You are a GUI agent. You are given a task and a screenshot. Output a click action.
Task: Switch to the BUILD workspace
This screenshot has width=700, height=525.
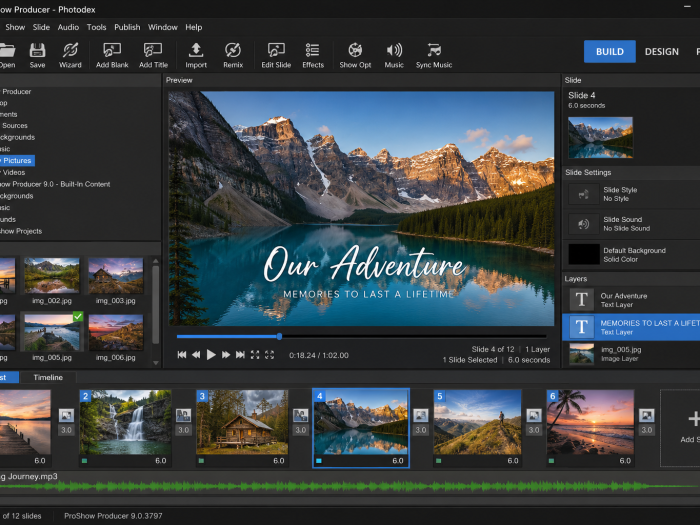click(x=610, y=51)
